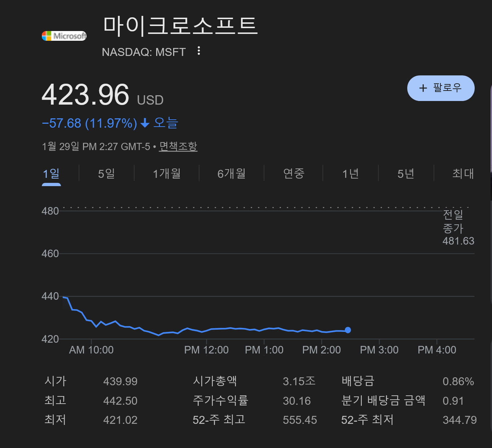Switch to the 5일 chart tab
This screenshot has height=448, width=492.
click(x=106, y=174)
